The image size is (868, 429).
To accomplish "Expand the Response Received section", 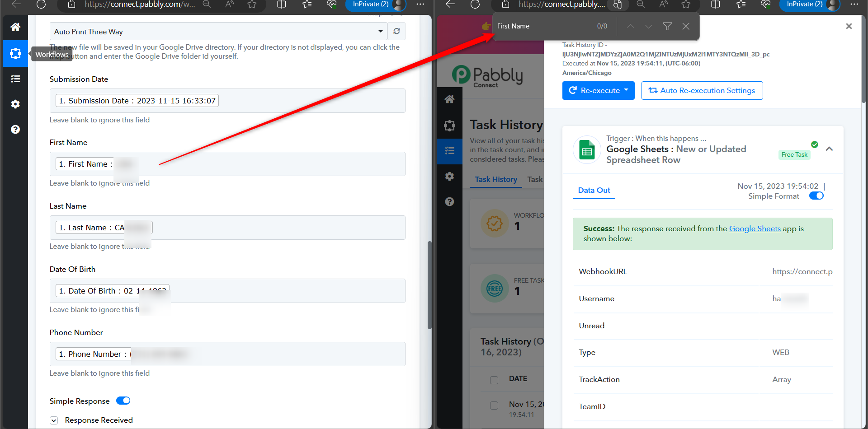I will 54,420.
